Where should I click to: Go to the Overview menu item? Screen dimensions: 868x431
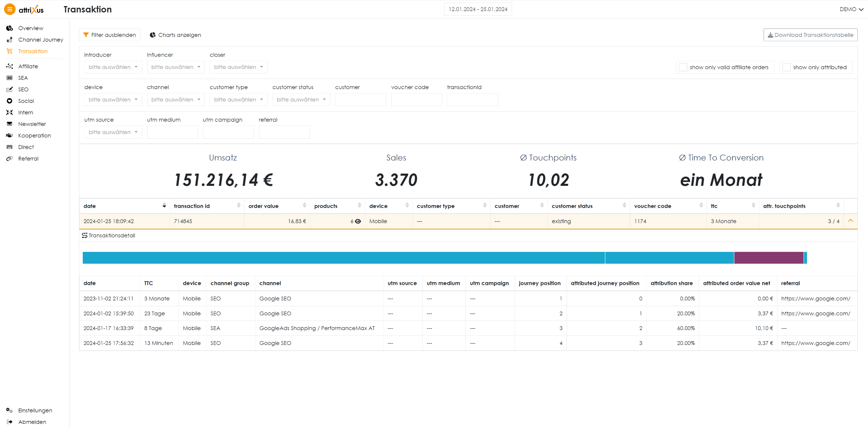[31, 28]
